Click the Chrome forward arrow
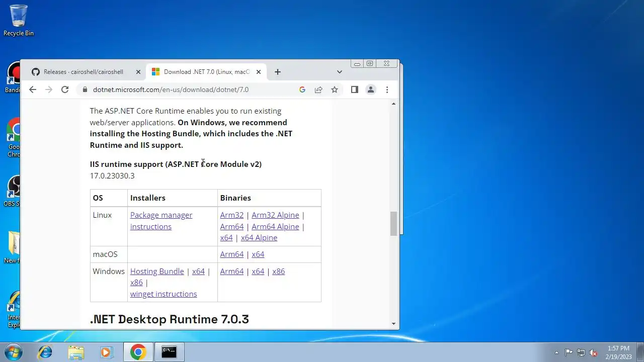 click(49, 89)
